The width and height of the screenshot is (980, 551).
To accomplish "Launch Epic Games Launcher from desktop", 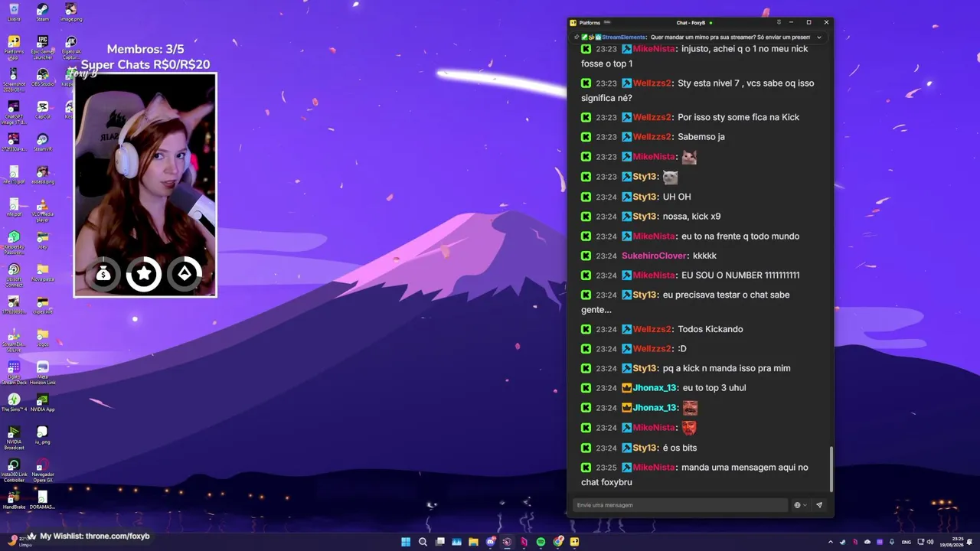I will 43,46.
